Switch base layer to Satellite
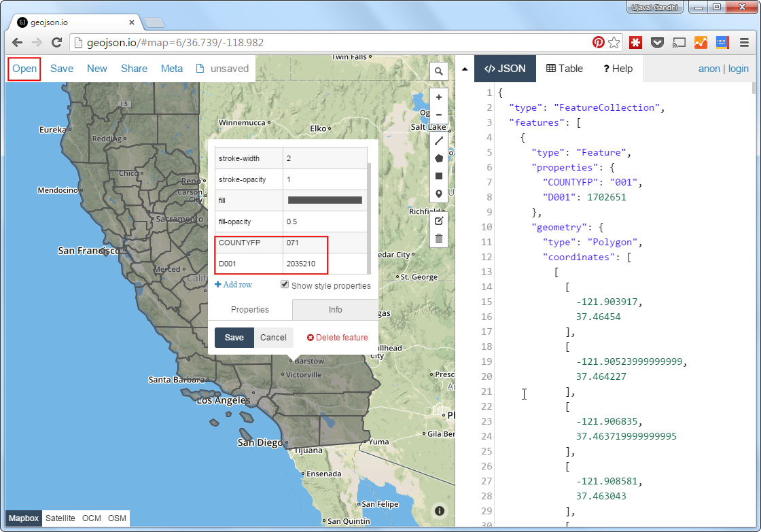The image size is (761, 532). pos(60,518)
